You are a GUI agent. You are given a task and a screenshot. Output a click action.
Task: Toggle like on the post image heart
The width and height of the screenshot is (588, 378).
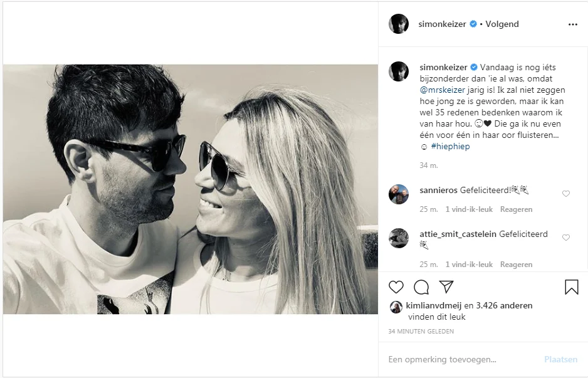coord(396,287)
